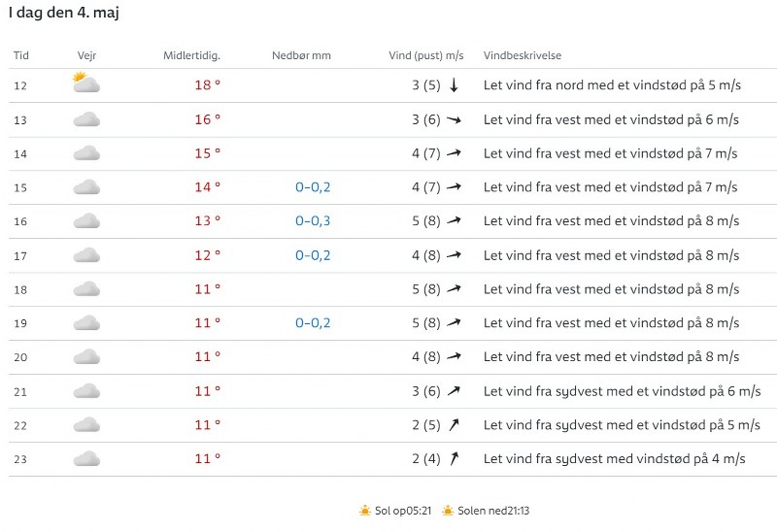Click the 'Midlertidig.' column header
Viewport: 777px width, 532px height.
191,56
